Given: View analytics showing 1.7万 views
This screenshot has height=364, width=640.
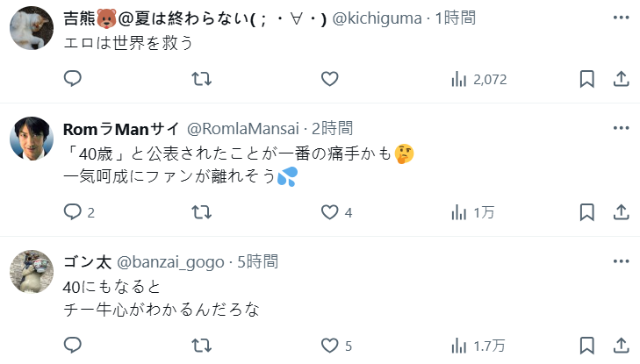Looking at the screenshot, I should coord(478,345).
